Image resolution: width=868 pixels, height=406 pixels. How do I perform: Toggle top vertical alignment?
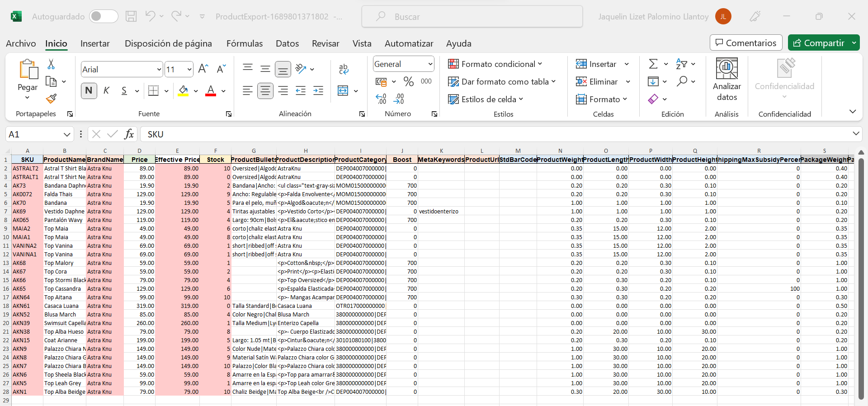pyautogui.click(x=247, y=68)
